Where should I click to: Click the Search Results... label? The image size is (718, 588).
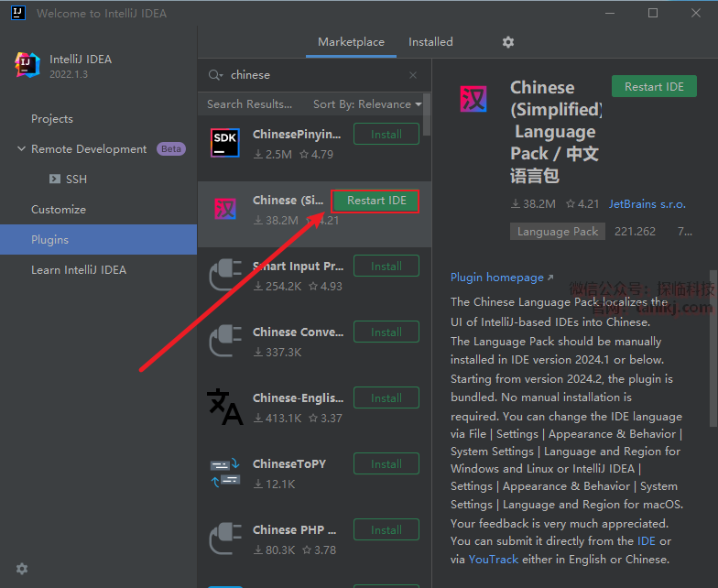pos(249,104)
